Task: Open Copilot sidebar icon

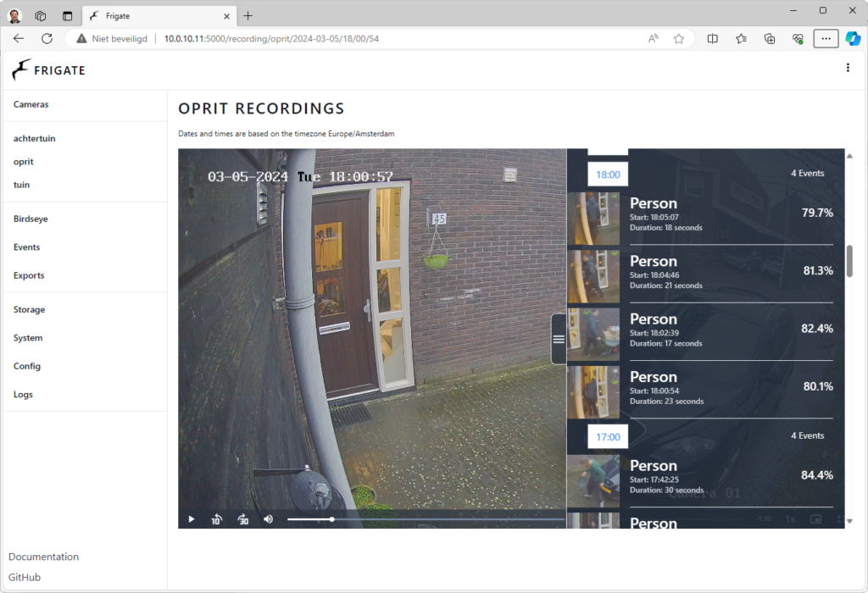Action: point(853,38)
